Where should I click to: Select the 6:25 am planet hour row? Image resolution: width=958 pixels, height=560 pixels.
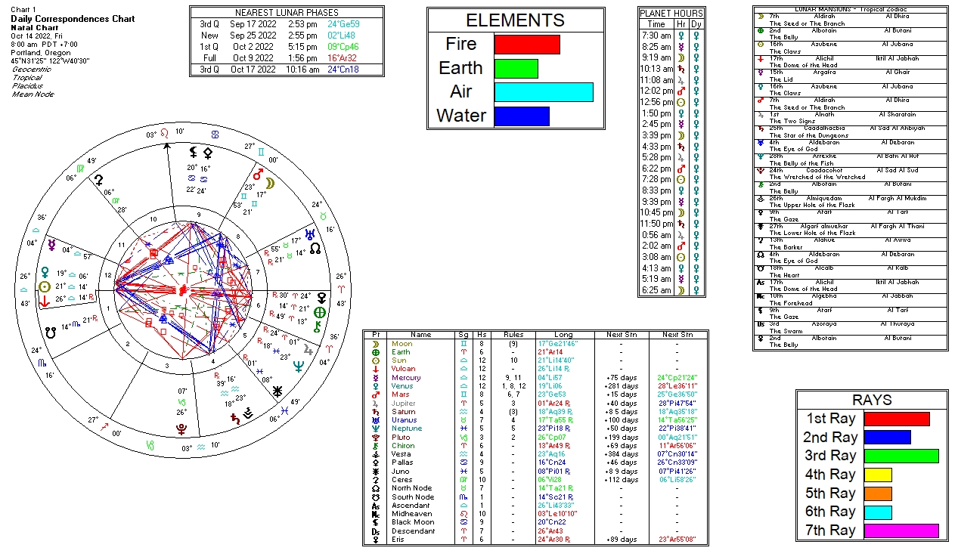pyautogui.click(x=671, y=290)
